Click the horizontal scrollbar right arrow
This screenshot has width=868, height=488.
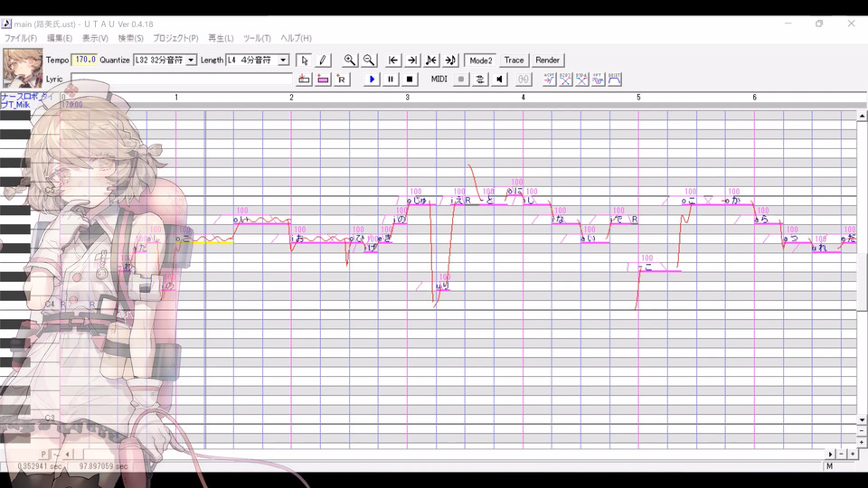click(830, 455)
